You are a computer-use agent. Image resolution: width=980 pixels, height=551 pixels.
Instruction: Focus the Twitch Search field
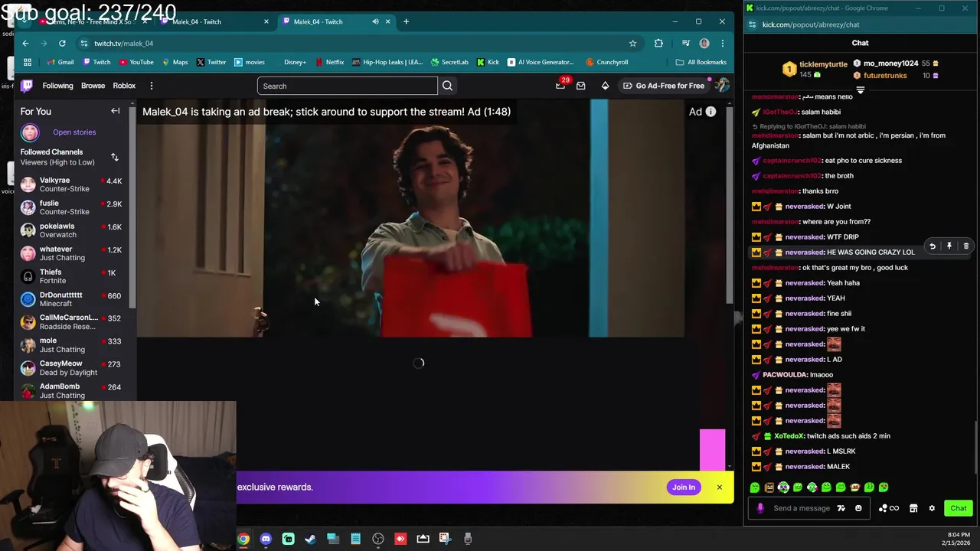point(348,86)
